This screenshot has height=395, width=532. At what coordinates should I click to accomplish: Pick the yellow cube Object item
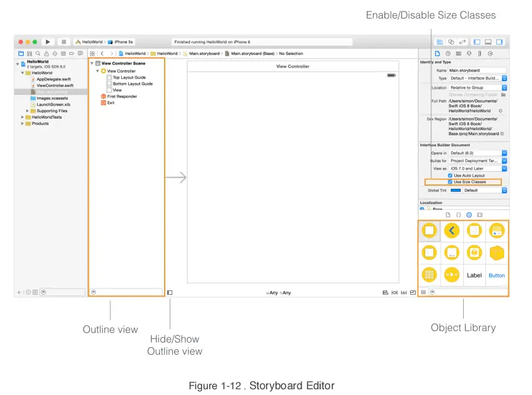pyautogui.click(x=497, y=253)
